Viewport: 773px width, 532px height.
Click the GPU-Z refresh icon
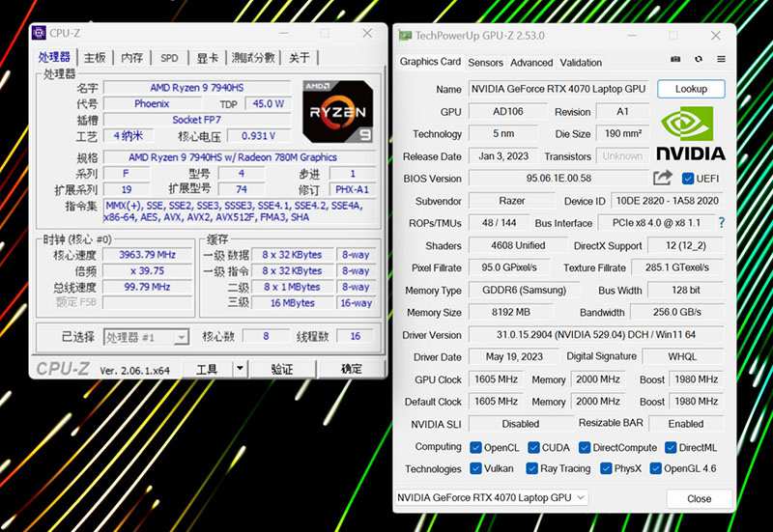coord(698,59)
